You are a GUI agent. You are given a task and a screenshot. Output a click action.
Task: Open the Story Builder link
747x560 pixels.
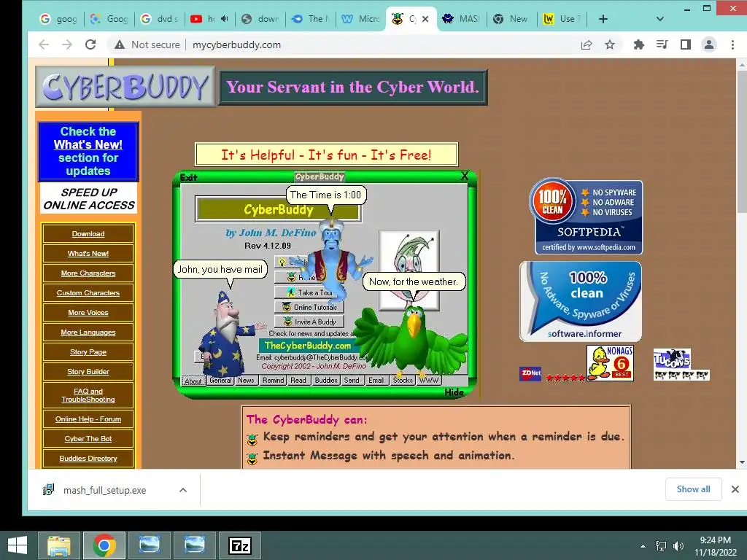[88, 371]
